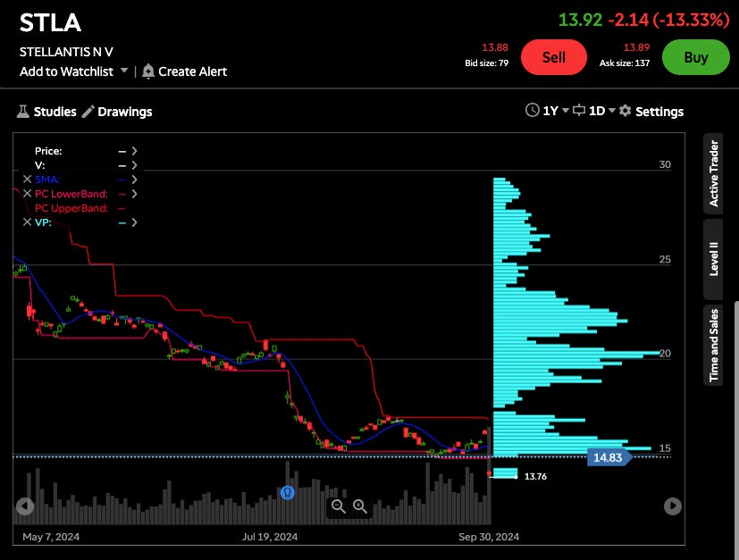The width and height of the screenshot is (739, 560).
Task: Expand the Price legend row
Action: point(135,151)
